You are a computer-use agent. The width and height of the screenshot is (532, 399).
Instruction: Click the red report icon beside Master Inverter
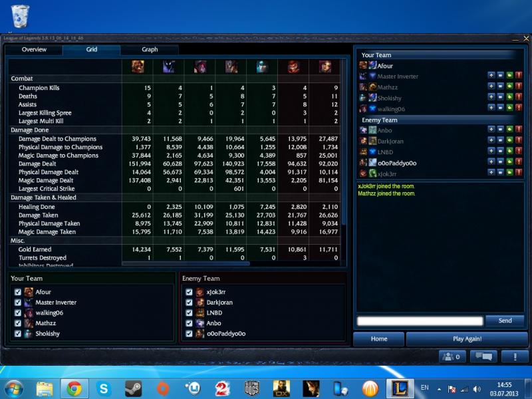(519, 75)
